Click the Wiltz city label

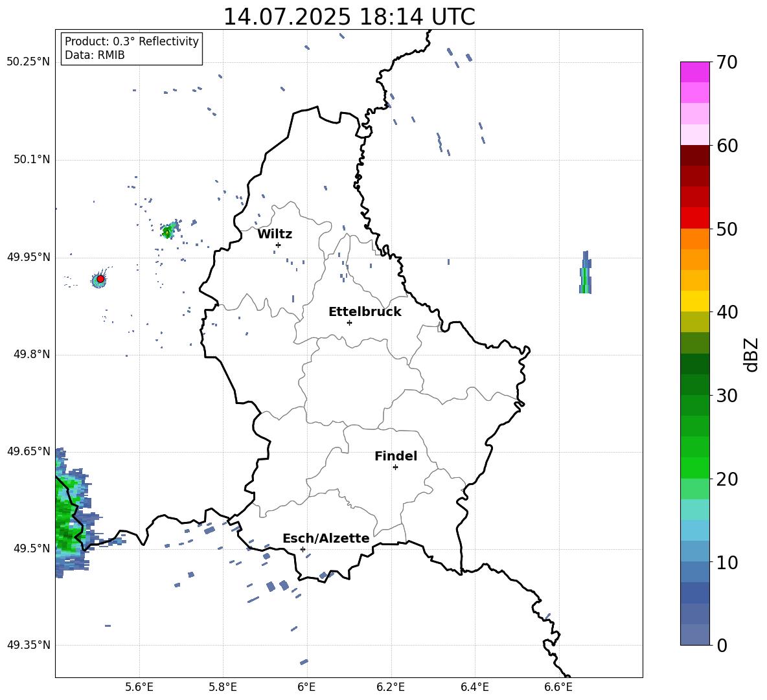point(275,234)
